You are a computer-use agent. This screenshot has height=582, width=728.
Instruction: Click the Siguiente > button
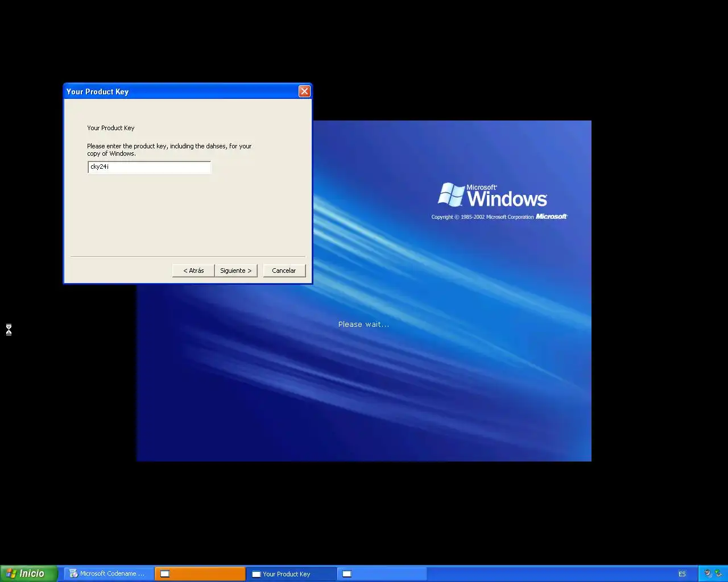click(236, 271)
